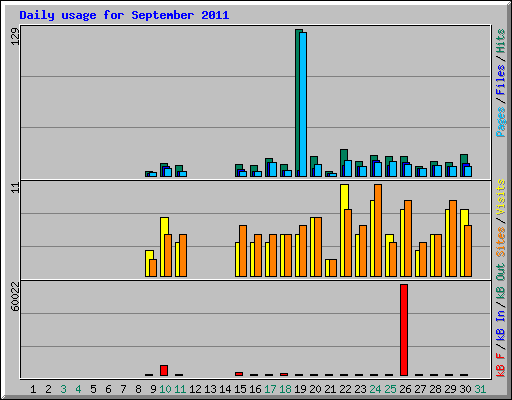Click the orange Sites bar for day 9

[x=153, y=268]
